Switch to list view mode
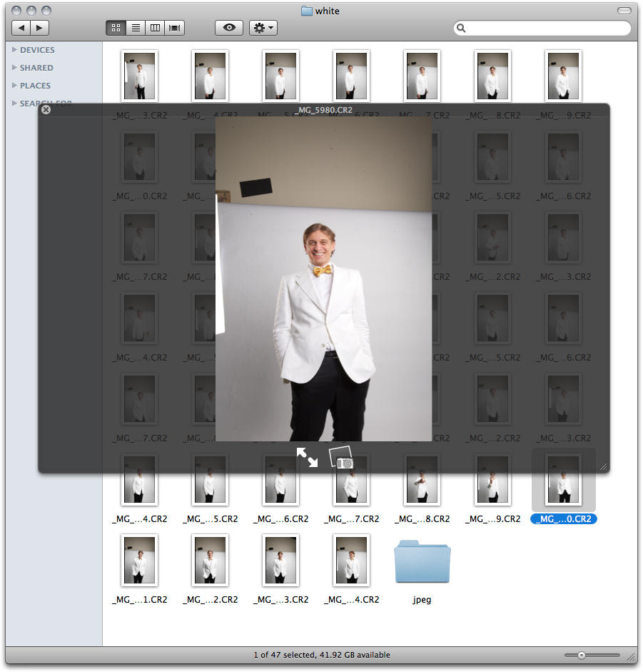Image resolution: width=643 pixels, height=672 pixels. tap(135, 28)
